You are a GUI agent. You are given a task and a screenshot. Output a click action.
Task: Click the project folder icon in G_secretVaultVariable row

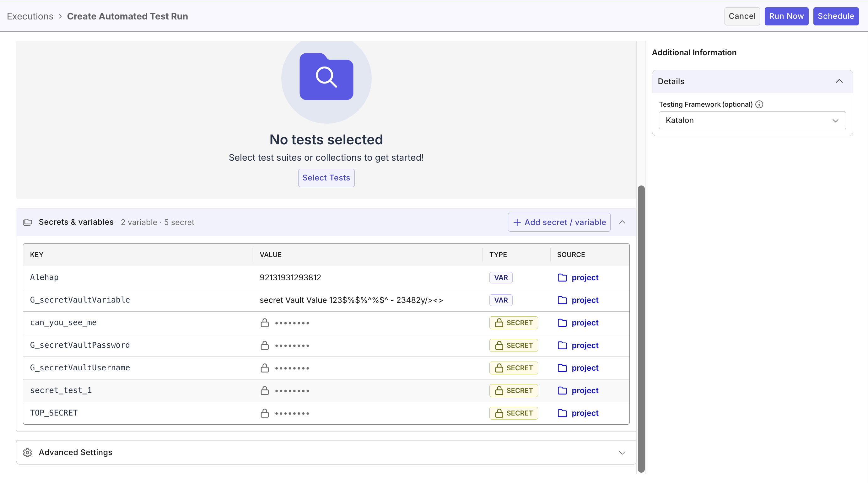pyautogui.click(x=562, y=300)
